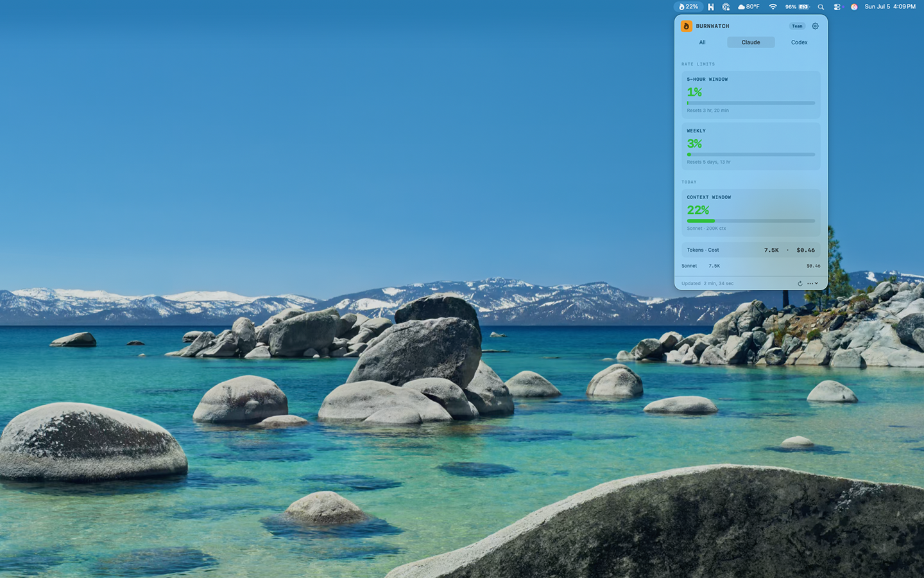Open the H menu bar app
This screenshot has height=578, width=924.
[x=710, y=6]
